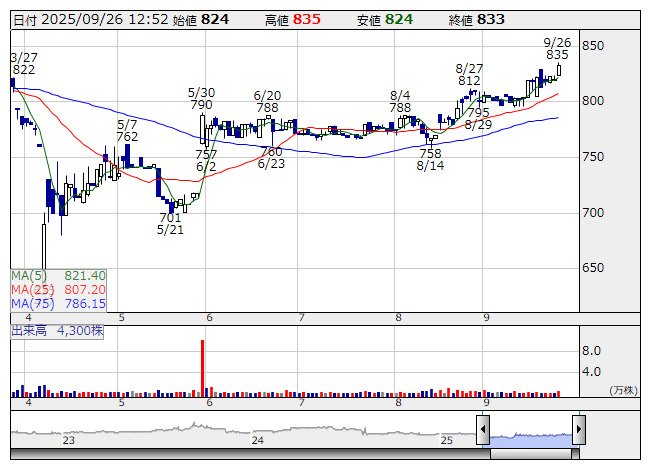Click the 終値 833 value in header
The image size is (653, 470).
tap(491, 20)
